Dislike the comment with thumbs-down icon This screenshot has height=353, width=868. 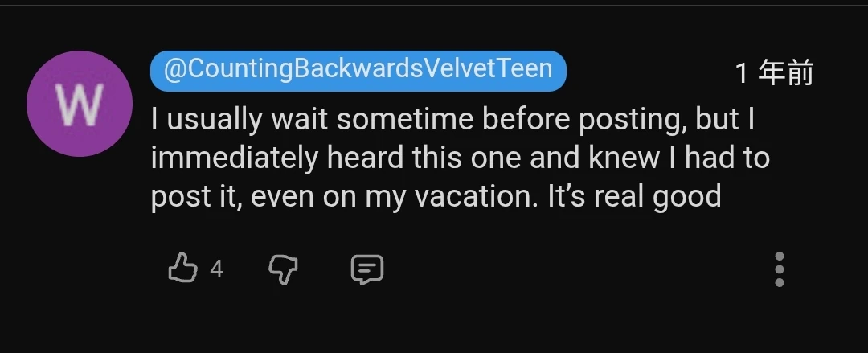coord(283,269)
